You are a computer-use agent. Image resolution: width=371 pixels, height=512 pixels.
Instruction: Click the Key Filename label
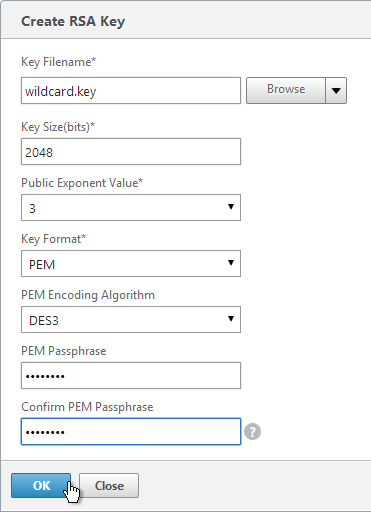pos(58,62)
